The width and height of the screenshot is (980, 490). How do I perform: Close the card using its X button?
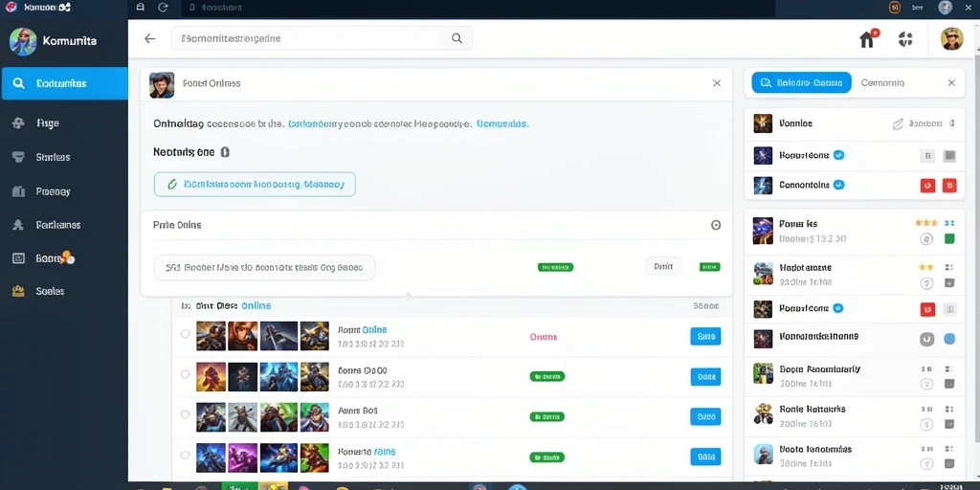[717, 83]
